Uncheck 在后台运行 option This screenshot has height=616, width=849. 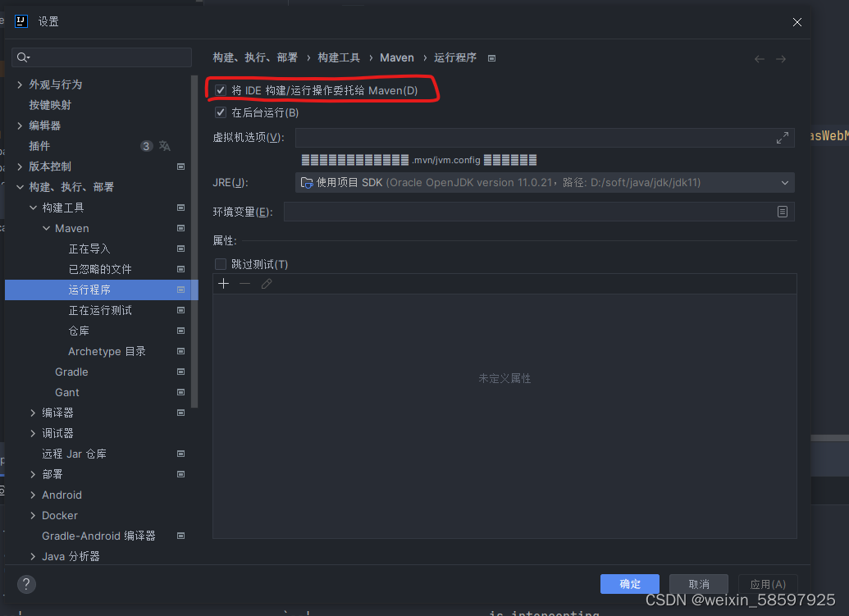220,112
